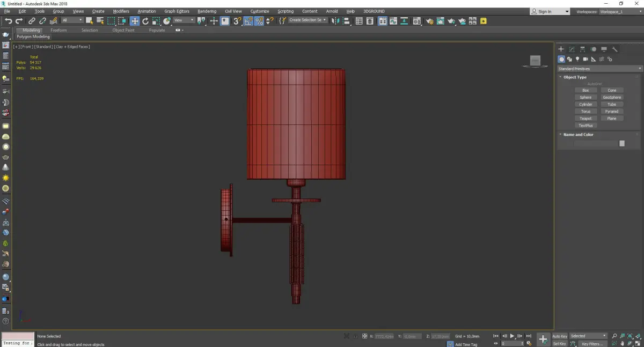
Task: Toggle the Angle Snap button
Action: 248,21
